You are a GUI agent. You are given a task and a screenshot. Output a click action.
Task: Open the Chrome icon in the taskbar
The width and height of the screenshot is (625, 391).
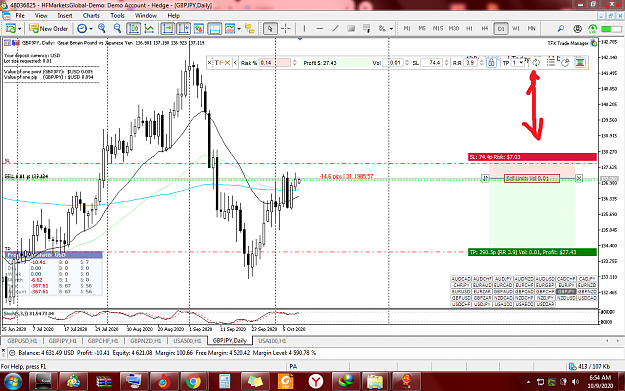193,382
